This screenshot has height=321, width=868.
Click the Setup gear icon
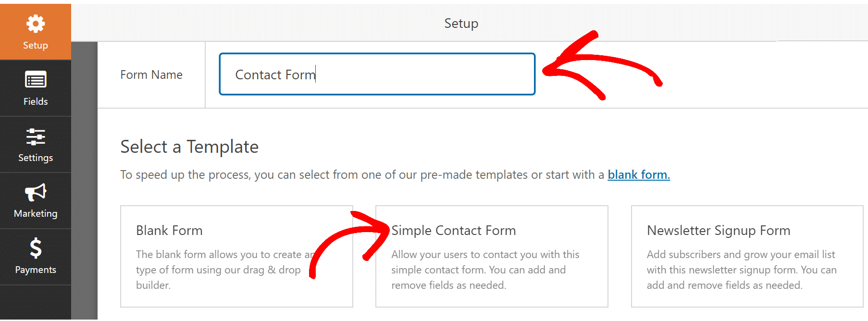click(x=36, y=24)
